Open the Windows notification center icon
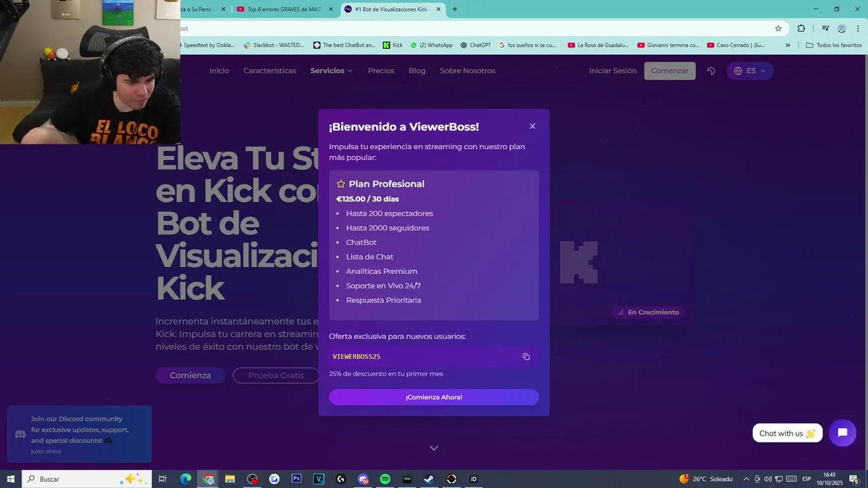Viewport: 868px width, 488px height. 853,479
